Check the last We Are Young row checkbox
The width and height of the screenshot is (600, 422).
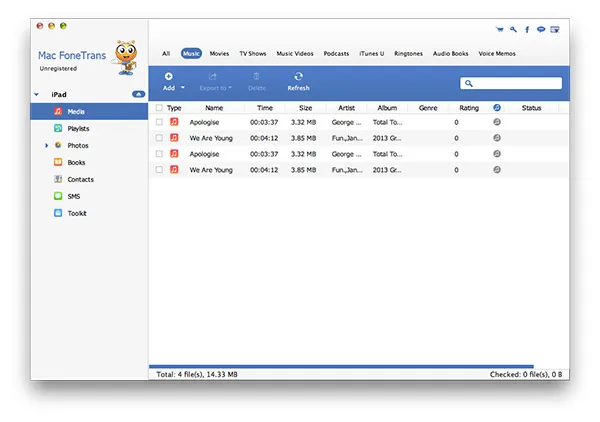[x=159, y=169]
